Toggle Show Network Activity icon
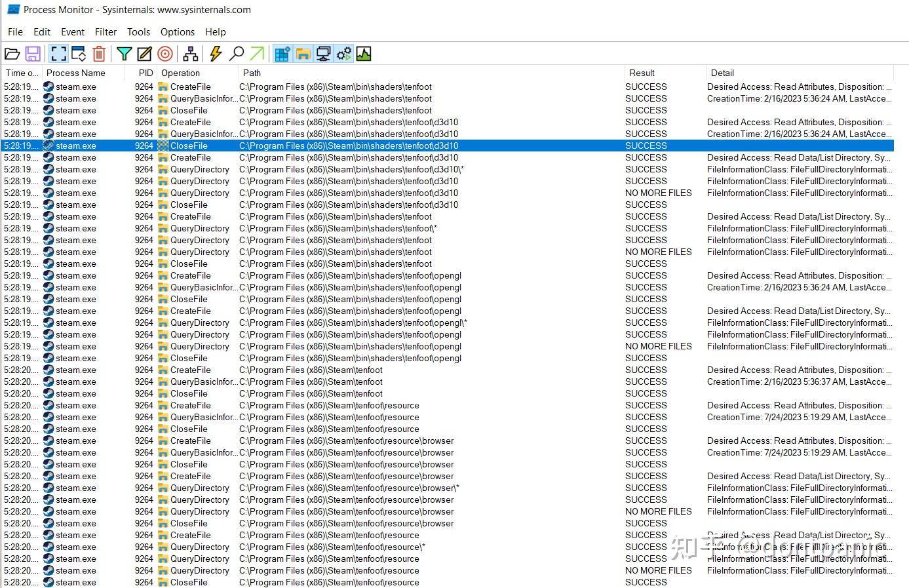The image size is (909, 588). (x=323, y=54)
